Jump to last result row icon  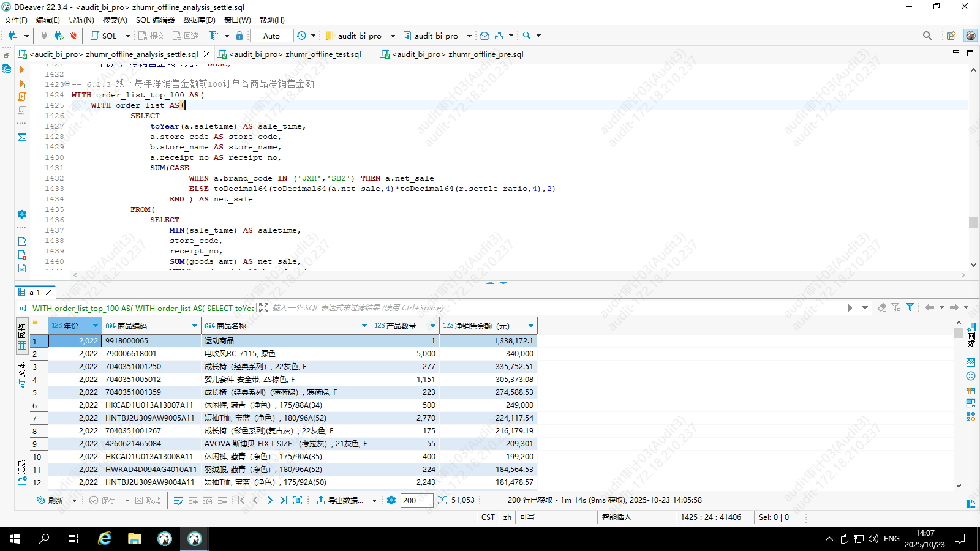(x=284, y=500)
